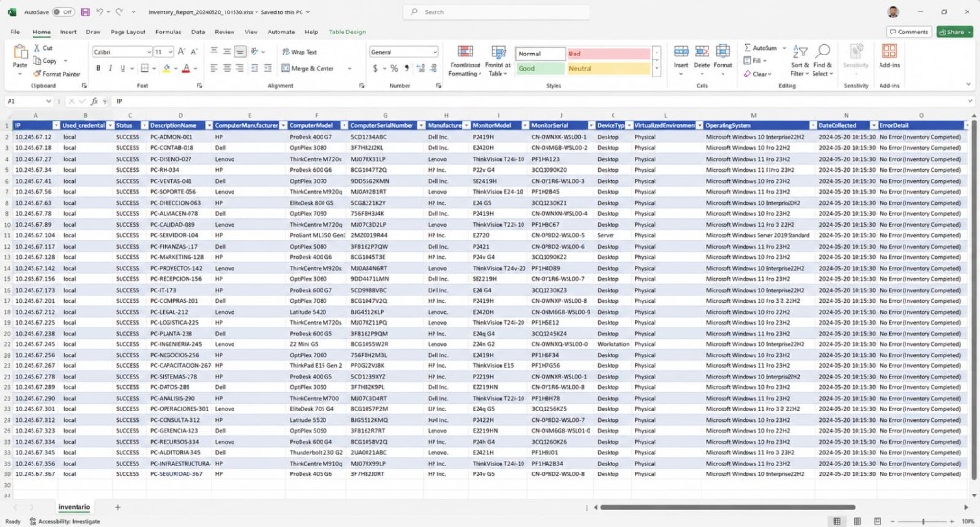Save the workbook with disk icon
This screenshot has height=527, width=980.
pyautogui.click(x=85, y=11)
